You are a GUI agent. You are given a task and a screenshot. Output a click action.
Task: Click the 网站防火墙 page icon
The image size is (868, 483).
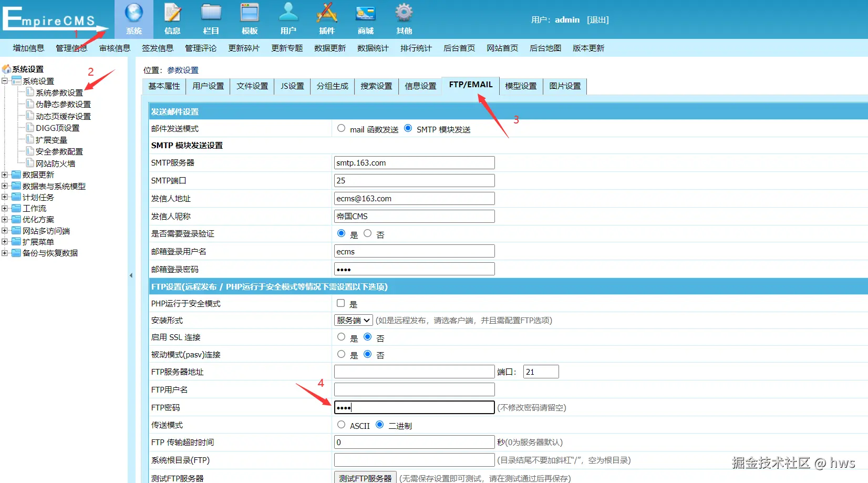30,163
